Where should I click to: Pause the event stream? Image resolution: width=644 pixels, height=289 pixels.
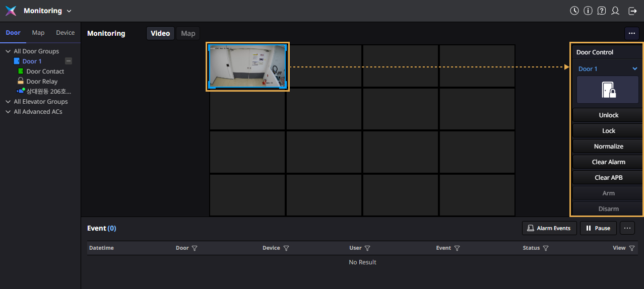(x=598, y=228)
